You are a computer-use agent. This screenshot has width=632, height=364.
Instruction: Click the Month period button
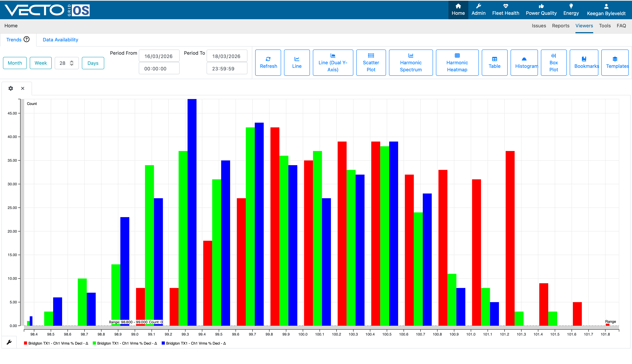click(15, 63)
